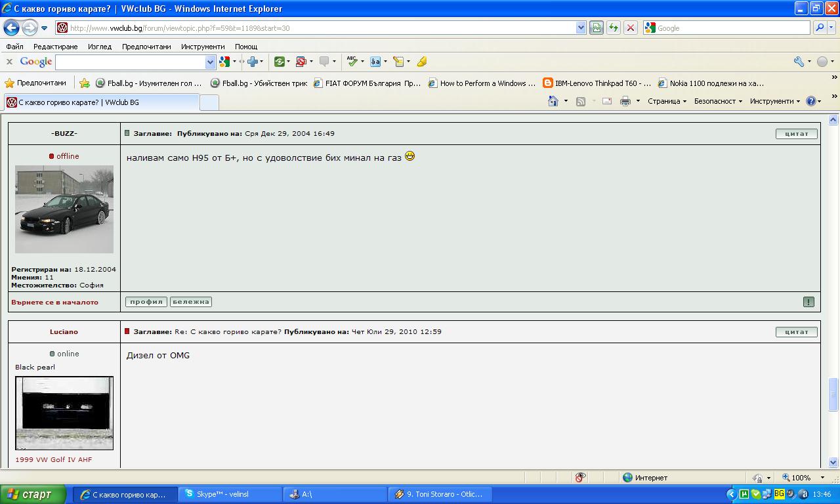Image resolution: width=840 pixels, height=504 pixels.
Task: Click the Add to Favorites star icon
Action: tap(85, 83)
